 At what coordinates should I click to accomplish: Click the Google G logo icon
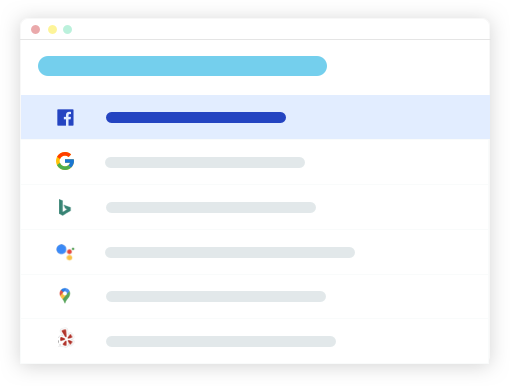tap(65, 161)
